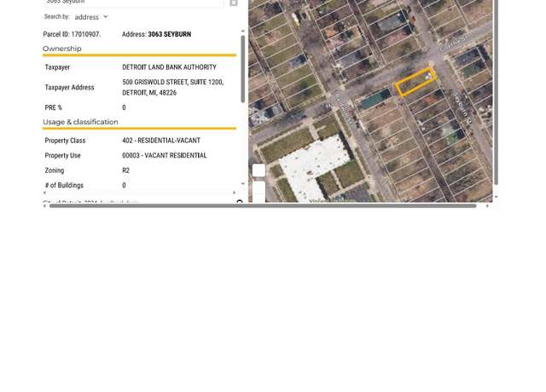Click the Taxpayer Address label
Screen dimensions: 546x392
click(x=69, y=87)
